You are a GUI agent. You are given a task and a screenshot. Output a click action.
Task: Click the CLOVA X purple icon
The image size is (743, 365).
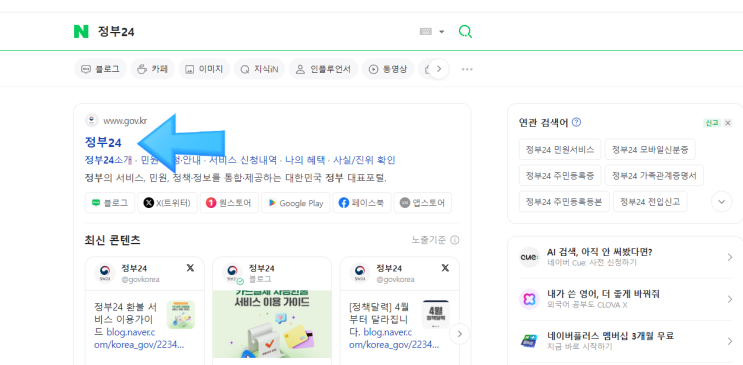529,300
